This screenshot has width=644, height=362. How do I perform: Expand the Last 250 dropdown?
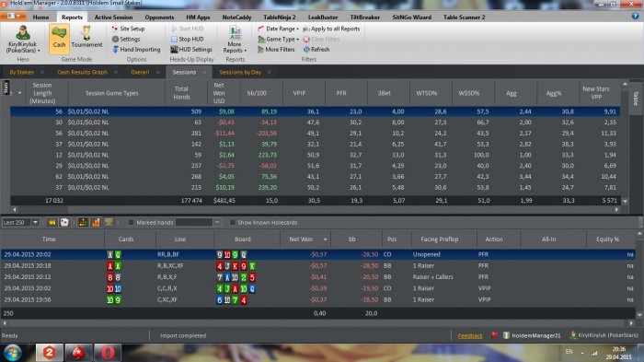pos(35,223)
